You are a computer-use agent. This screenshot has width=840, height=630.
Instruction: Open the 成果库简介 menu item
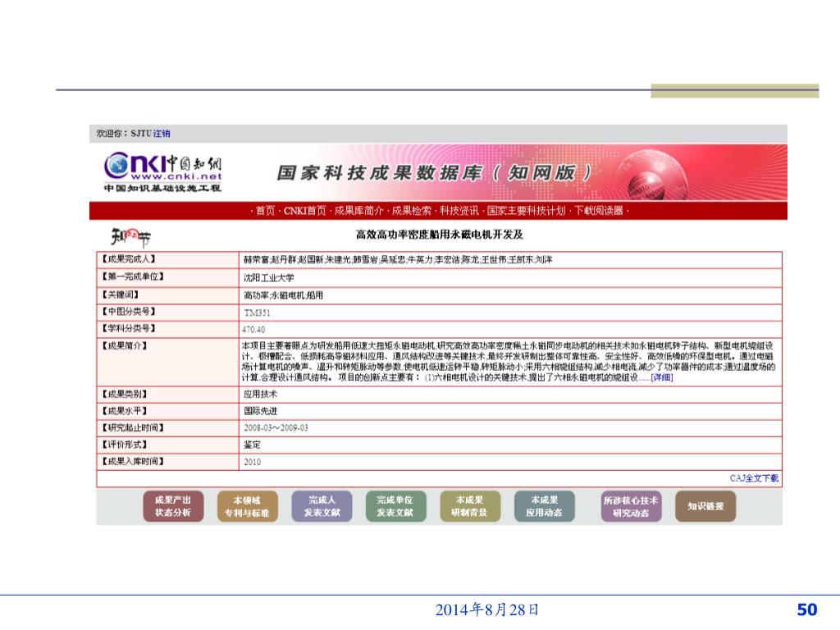click(x=358, y=211)
